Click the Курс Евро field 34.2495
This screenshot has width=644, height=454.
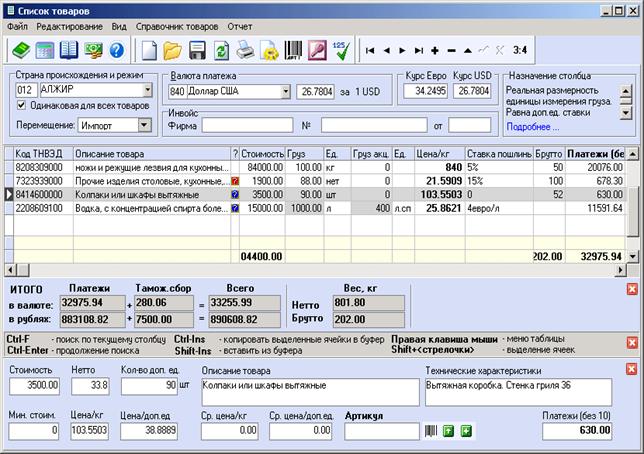point(426,91)
